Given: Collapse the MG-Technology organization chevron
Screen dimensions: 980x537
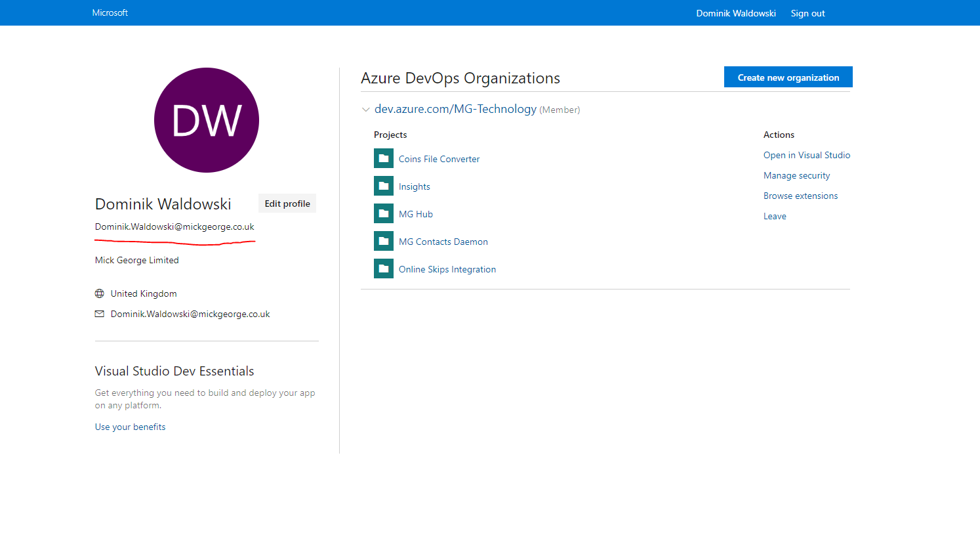Looking at the screenshot, I should 366,110.
